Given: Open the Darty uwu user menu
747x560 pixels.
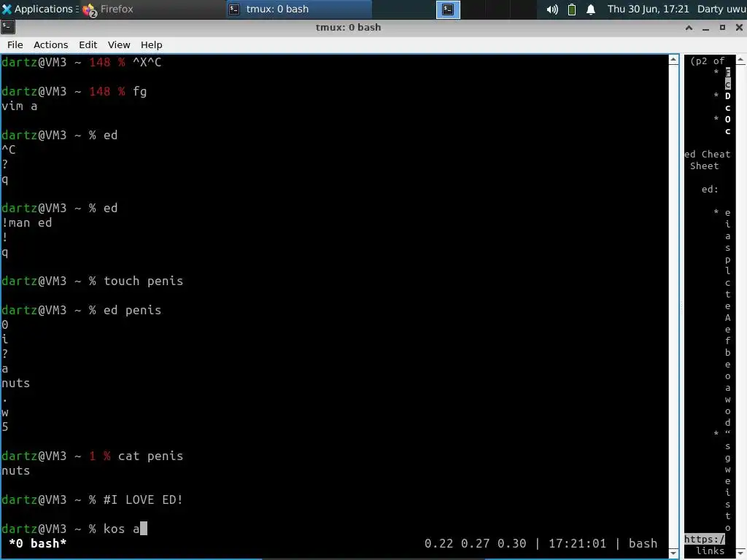Looking at the screenshot, I should (721, 9).
